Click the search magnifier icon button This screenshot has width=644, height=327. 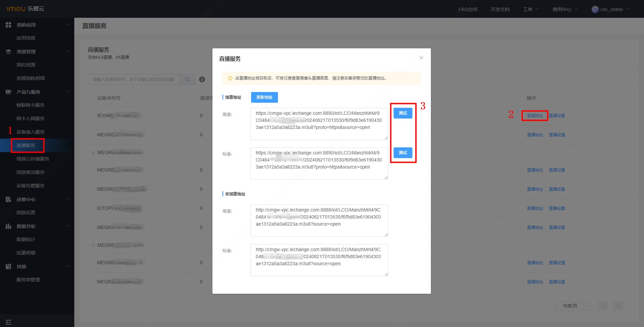[187, 80]
